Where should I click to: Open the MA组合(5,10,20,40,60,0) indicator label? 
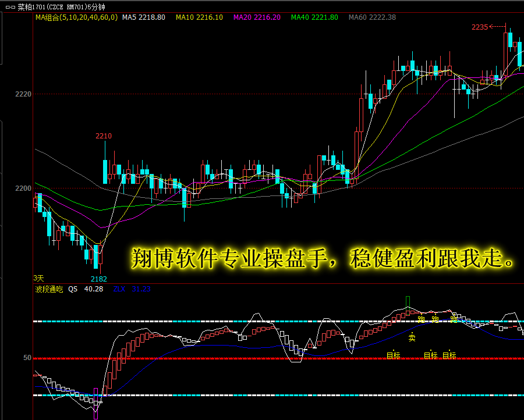click(76, 17)
